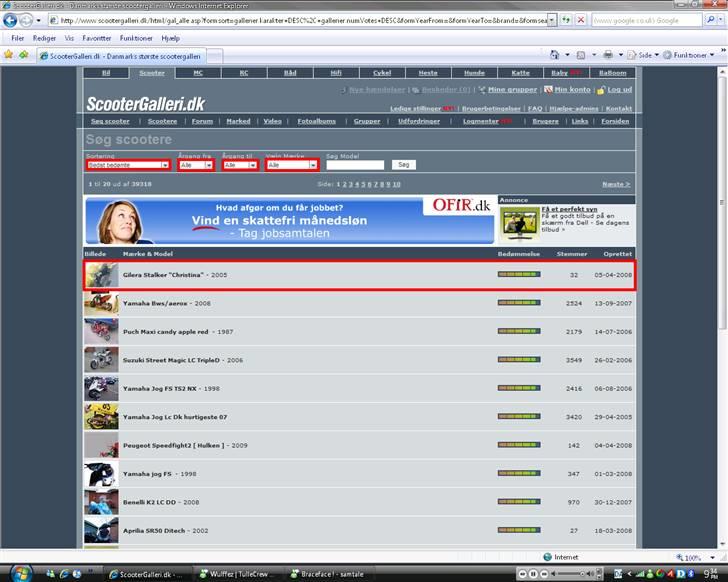
Task: Open the Vælg Mærke dropdown
Action: (x=291, y=165)
